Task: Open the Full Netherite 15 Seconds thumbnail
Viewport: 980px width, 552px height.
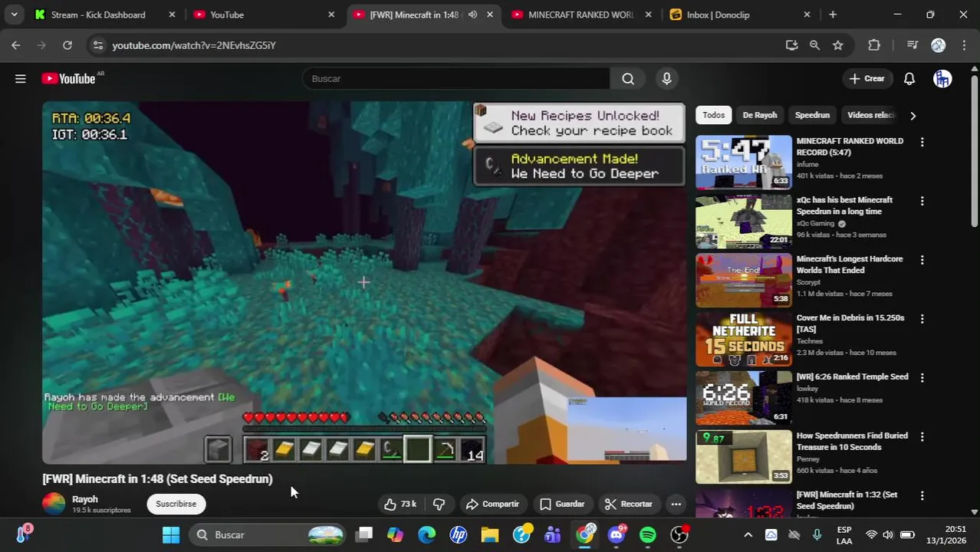Action: click(744, 338)
